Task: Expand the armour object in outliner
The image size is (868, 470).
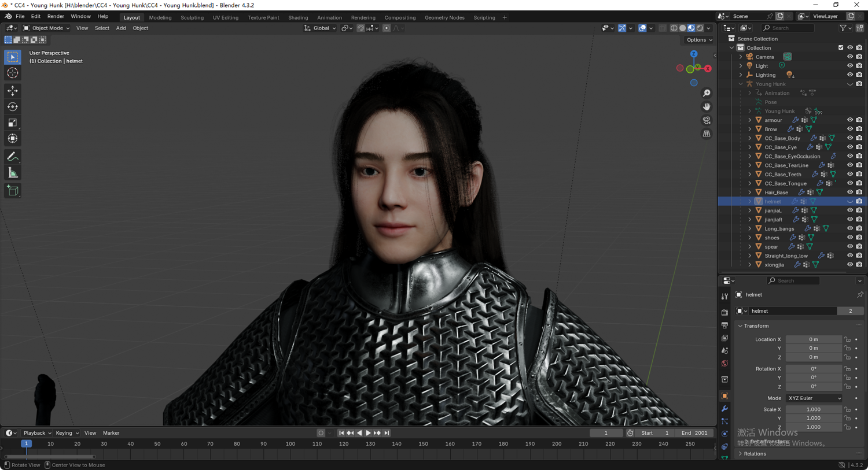Action: pos(749,120)
